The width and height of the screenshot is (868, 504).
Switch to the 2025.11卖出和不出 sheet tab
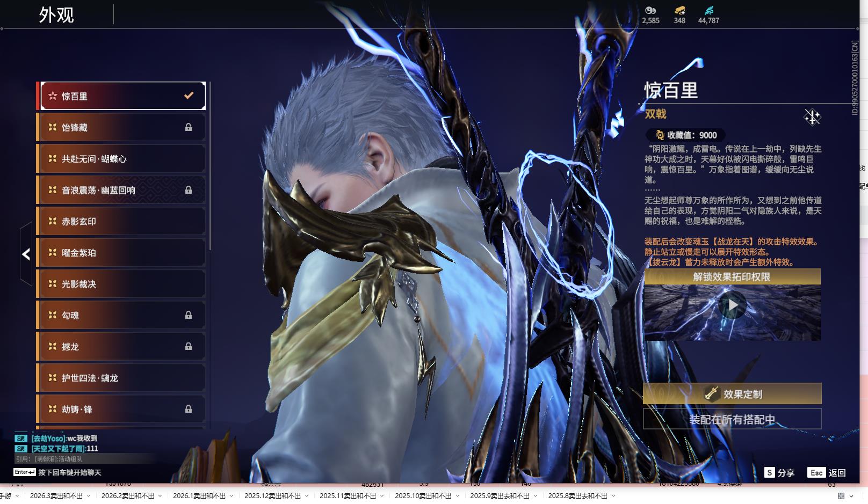[348, 496]
